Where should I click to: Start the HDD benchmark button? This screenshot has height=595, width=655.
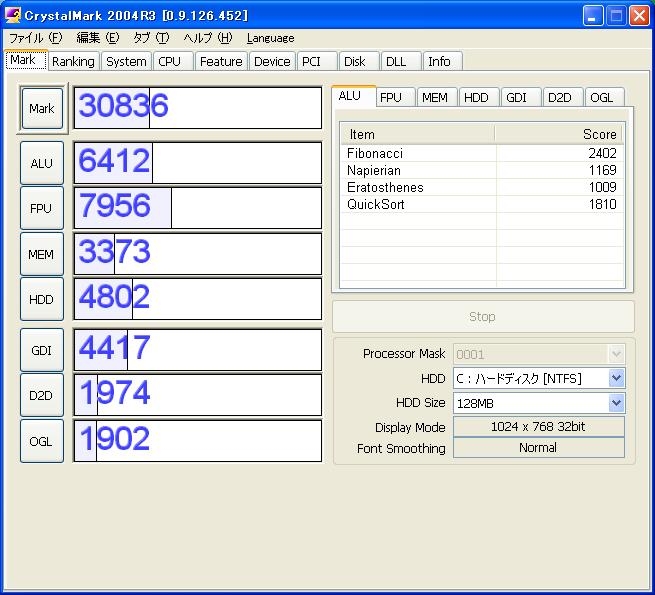[x=42, y=300]
